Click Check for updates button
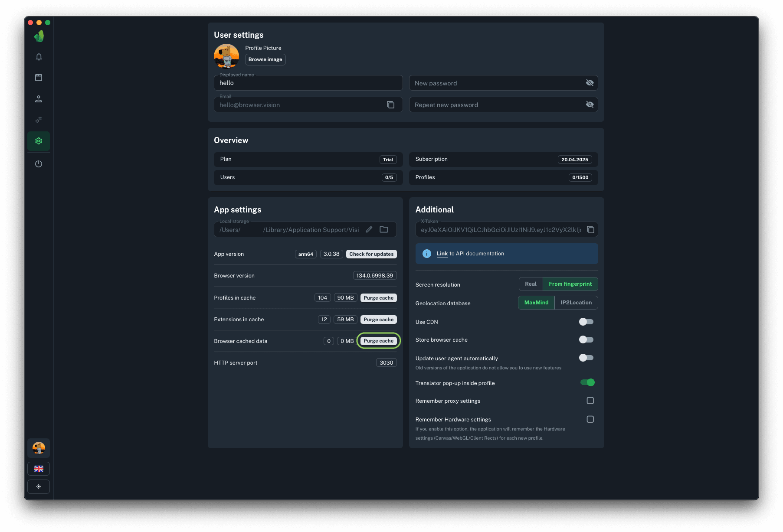Viewport: 783px width, 532px height. coord(371,254)
